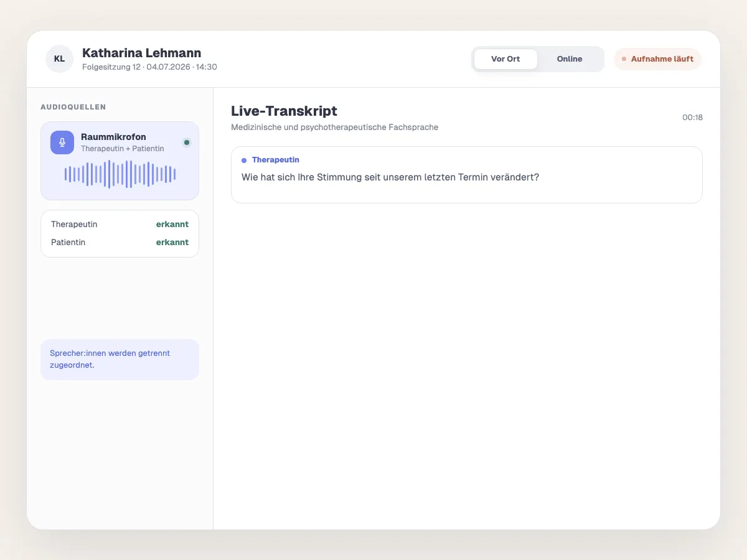Viewport: 747px width, 560px height.
Task: Click erkannt status next to Patientin
Action: (x=172, y=242)
